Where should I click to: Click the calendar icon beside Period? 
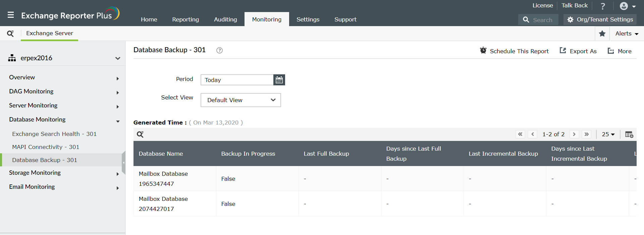pyautogui.click(x=279, y=80)
